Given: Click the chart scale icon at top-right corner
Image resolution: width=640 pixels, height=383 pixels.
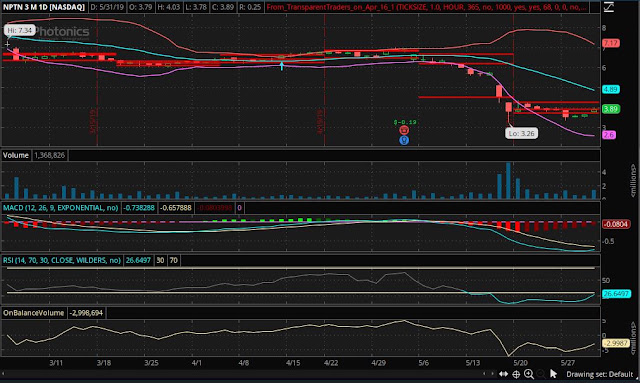Looking at the screenshot, I should pyautogui.click(x=609, y=7).
